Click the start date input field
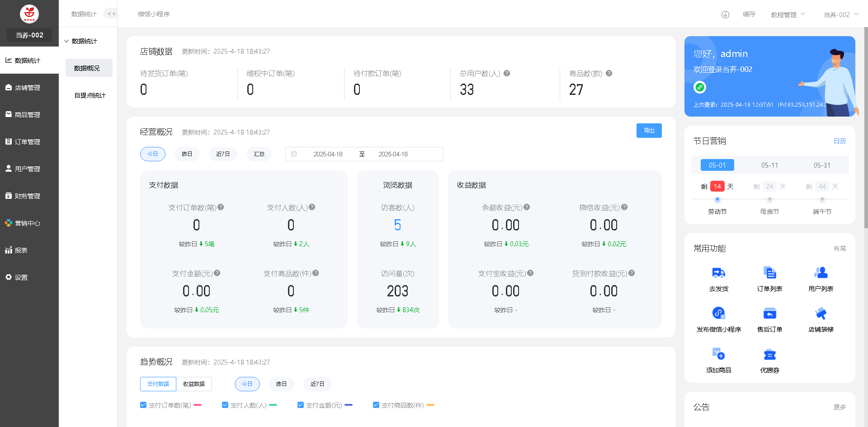Image resolution: width=868 pixels, height=427 pixels. pos(328,154)
